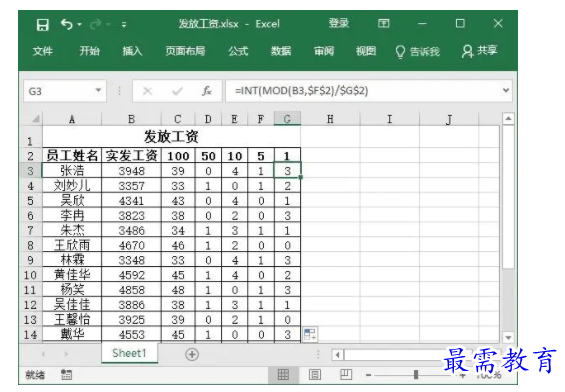Switch to the 页面布局 ribbon tab
The image size is (565, 392).
click(185, 51)
